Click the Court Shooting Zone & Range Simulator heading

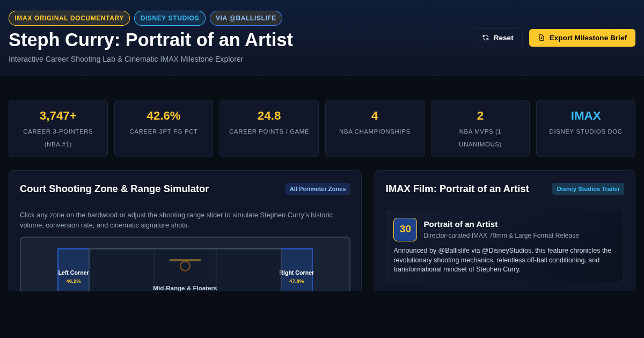(x=114, y=189)
